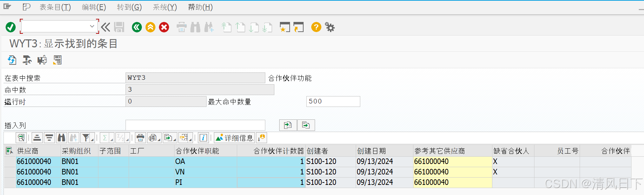The width and height of the screenshot is (644, 195).
Task: Click the Total sigma icon
Action: (x=105, y=138)
